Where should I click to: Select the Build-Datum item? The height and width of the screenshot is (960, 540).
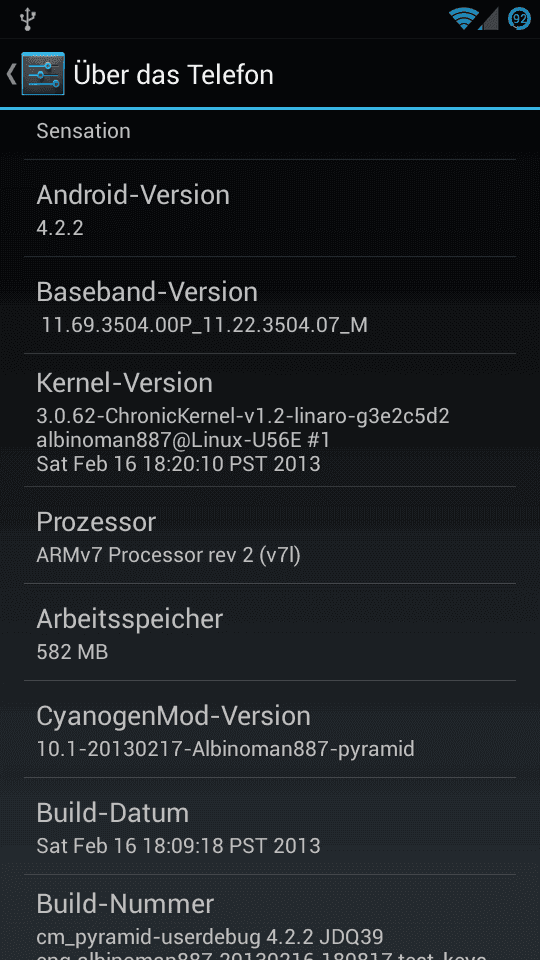[x=270, y=827]
